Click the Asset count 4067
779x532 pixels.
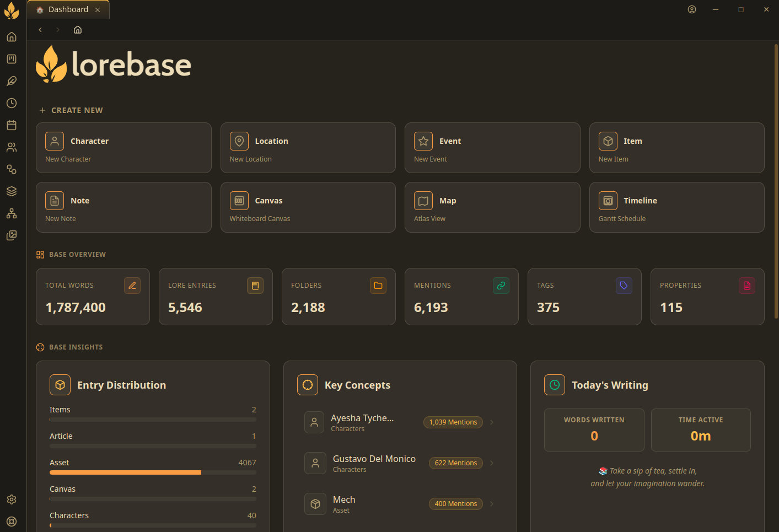point(247,463)
